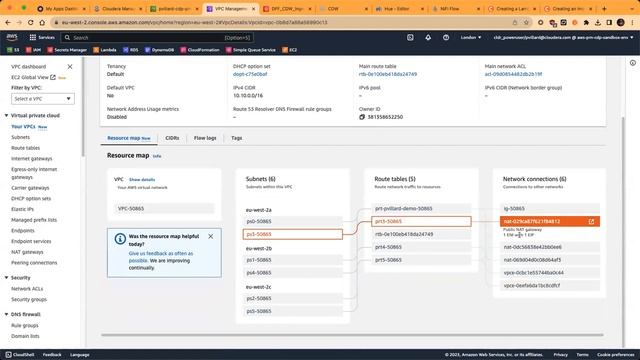Open the main network ACL link
This screenshot has width=640, height=360.
point(513,74)
